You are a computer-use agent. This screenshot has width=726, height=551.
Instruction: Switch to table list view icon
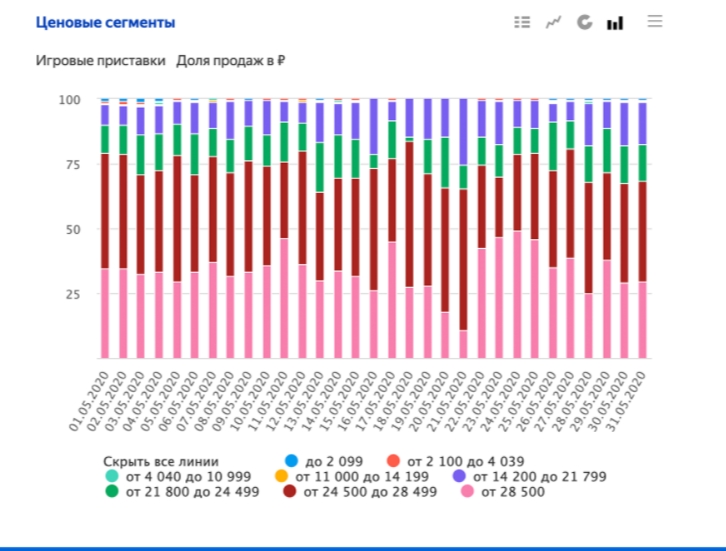click(x=521, y=22)
